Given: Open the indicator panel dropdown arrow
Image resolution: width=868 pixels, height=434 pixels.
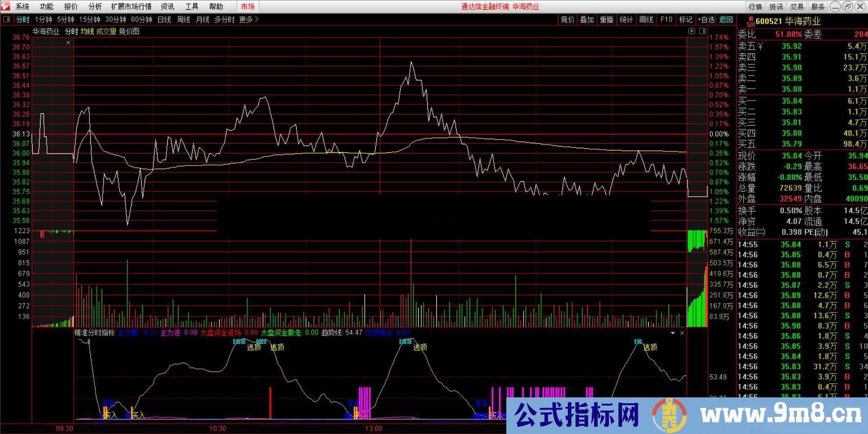Looking at the screenshot, I should (673, 333).
